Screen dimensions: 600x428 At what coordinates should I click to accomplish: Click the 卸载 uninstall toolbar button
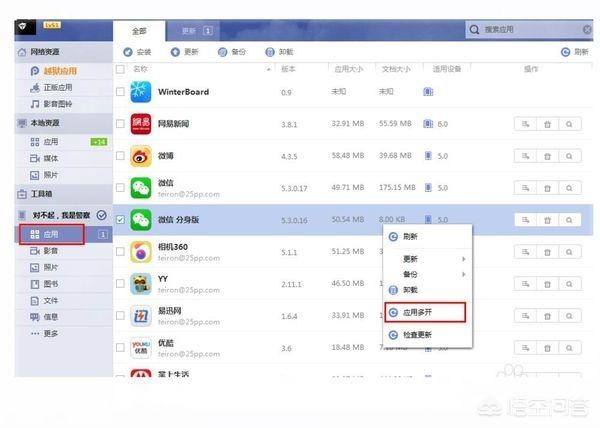point(279,52)
